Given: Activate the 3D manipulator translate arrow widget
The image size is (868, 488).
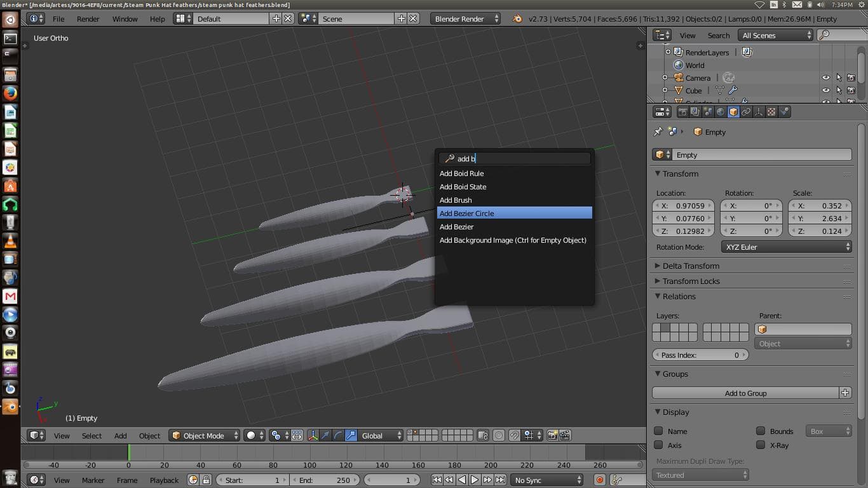Looking at the screenshot, I should tap(325, 435).
